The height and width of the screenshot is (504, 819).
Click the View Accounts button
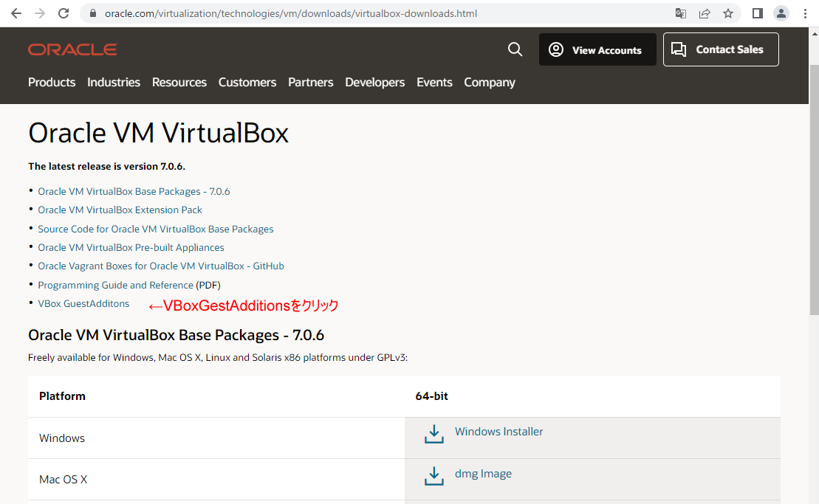pyautogui.click(x=597, y=49)
